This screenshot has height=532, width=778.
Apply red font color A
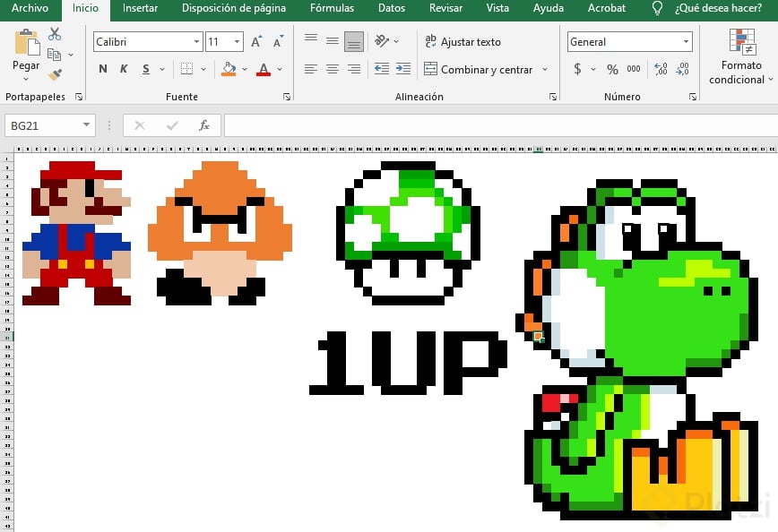click(264, 69)
